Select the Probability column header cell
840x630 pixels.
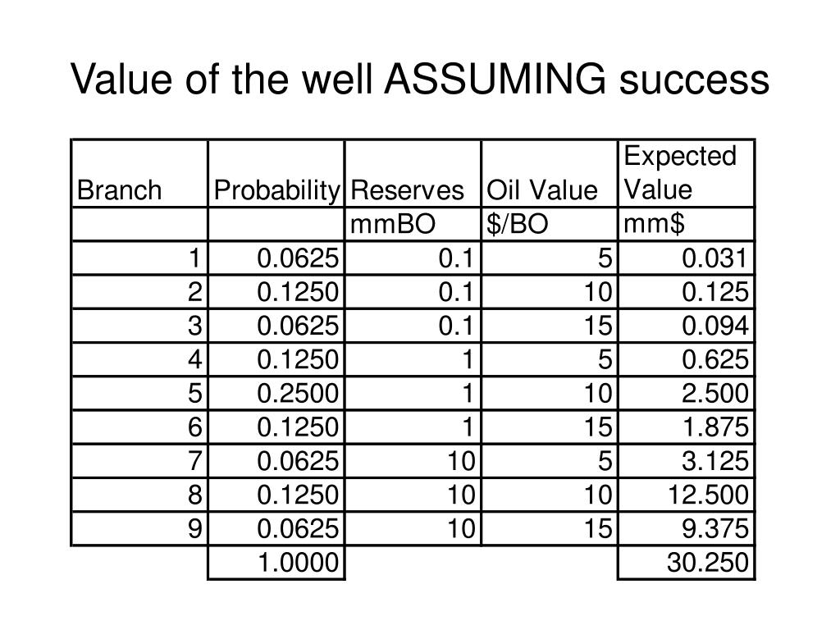tap(276, 174)
